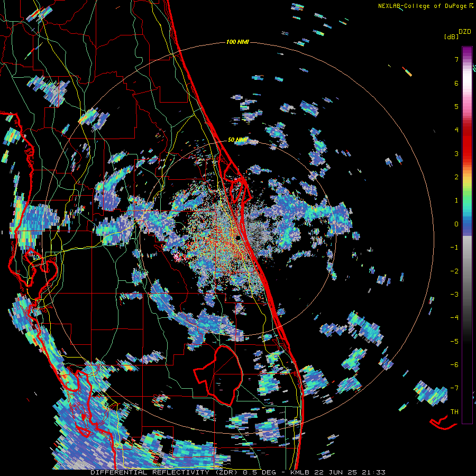476x476 pixels.
Task: Click the DZD label above the color scale
Action: tap(465, 32)
